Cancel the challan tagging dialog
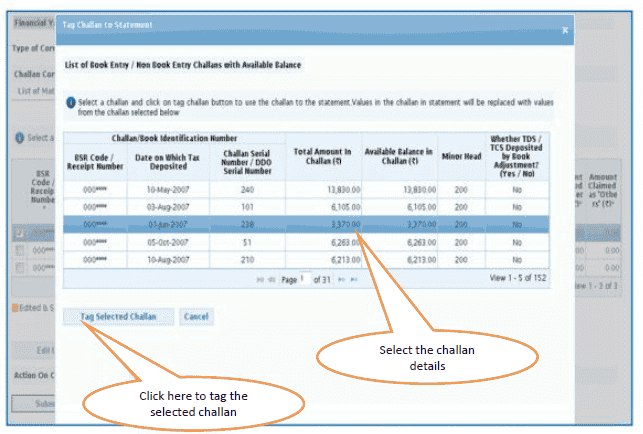The height and width of the screenshot is (434, 643). (x=196, y=317)
